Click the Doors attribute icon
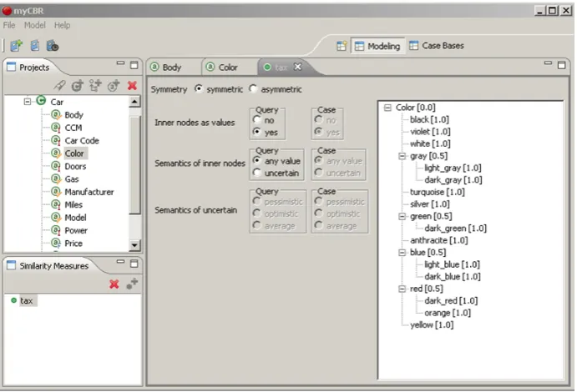The image size is (577, 392). click(x=56, y=166)
